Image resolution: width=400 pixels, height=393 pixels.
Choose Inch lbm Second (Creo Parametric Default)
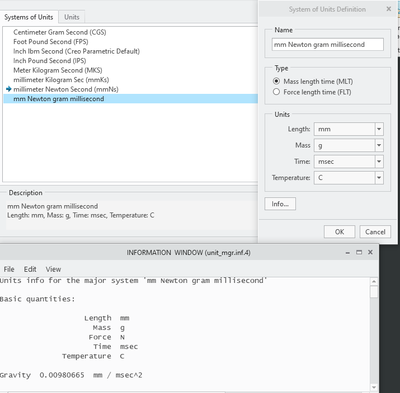click(x=76, y=51)
